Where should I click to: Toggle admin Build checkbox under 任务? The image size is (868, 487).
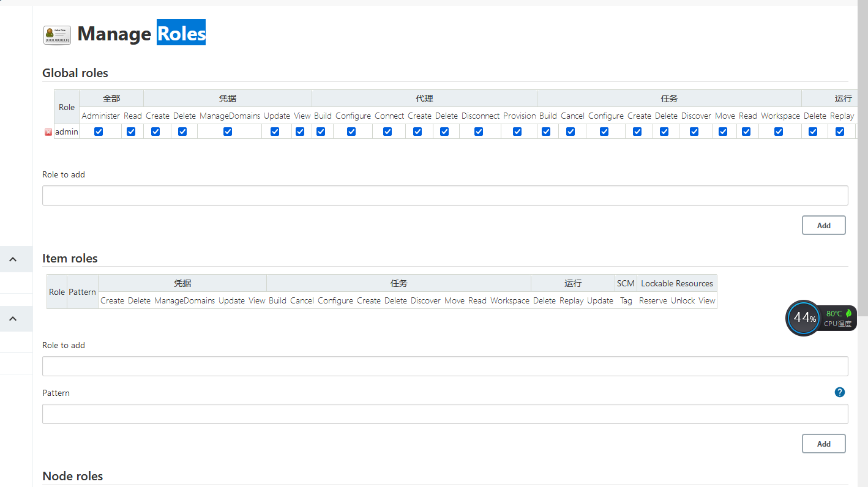546,132
